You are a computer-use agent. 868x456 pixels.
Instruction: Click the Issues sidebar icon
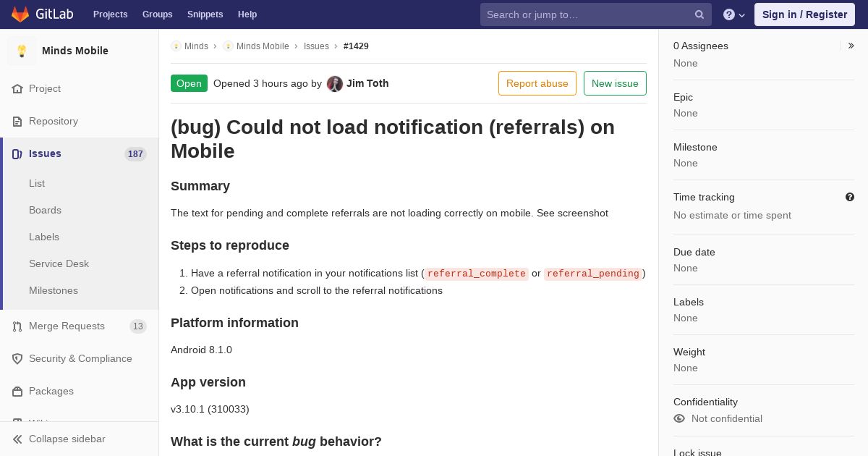17,153
